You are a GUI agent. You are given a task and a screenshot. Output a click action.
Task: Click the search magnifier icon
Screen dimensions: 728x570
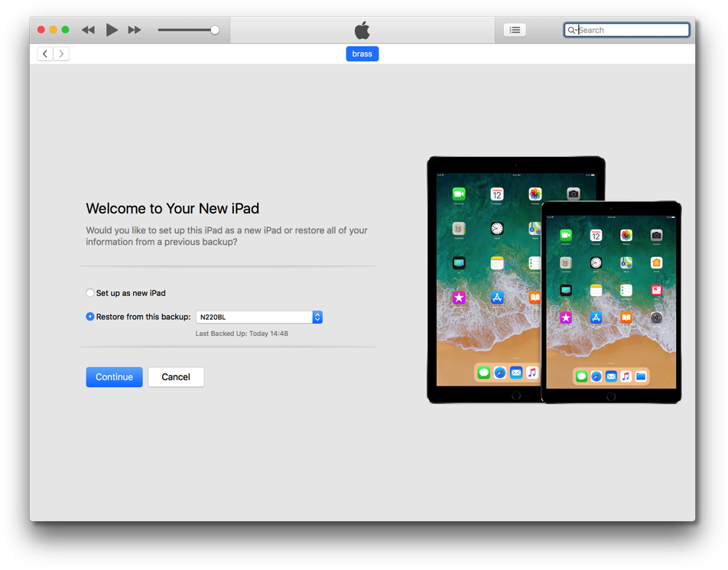coord(571,30)
